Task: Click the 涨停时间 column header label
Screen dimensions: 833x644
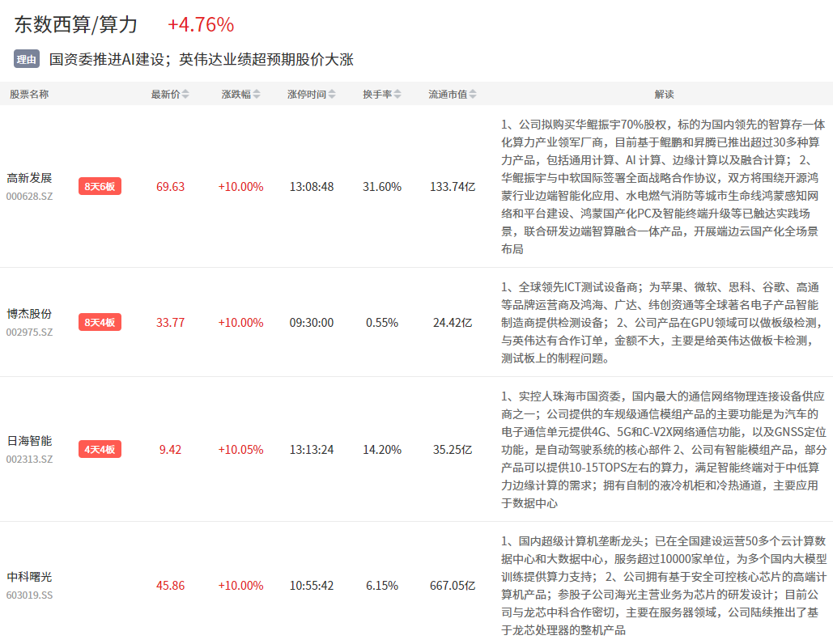Action: coord(307,95)
